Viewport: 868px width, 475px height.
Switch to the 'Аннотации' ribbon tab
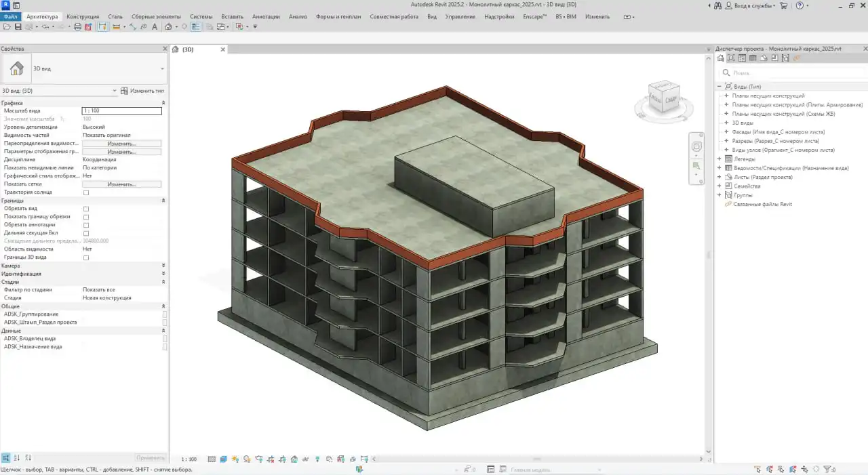pos(264,16)
